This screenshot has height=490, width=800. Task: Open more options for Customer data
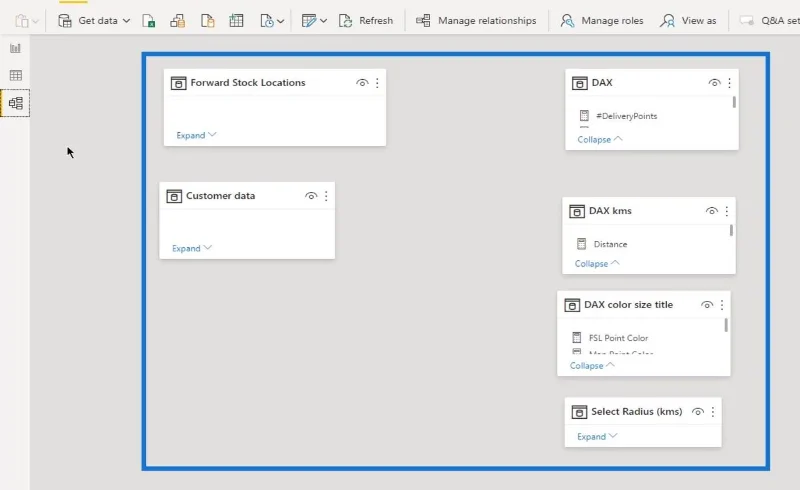[x=326, y=195]
